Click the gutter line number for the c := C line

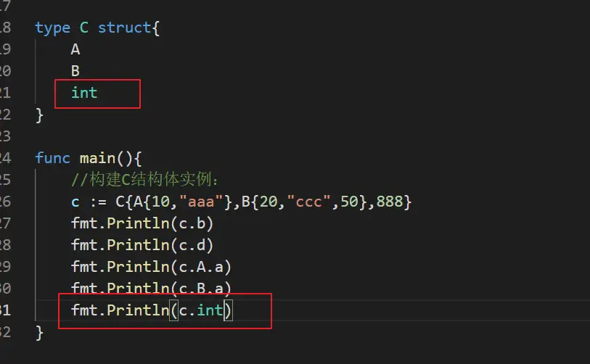pyautogui.click(x=6, y=202)
